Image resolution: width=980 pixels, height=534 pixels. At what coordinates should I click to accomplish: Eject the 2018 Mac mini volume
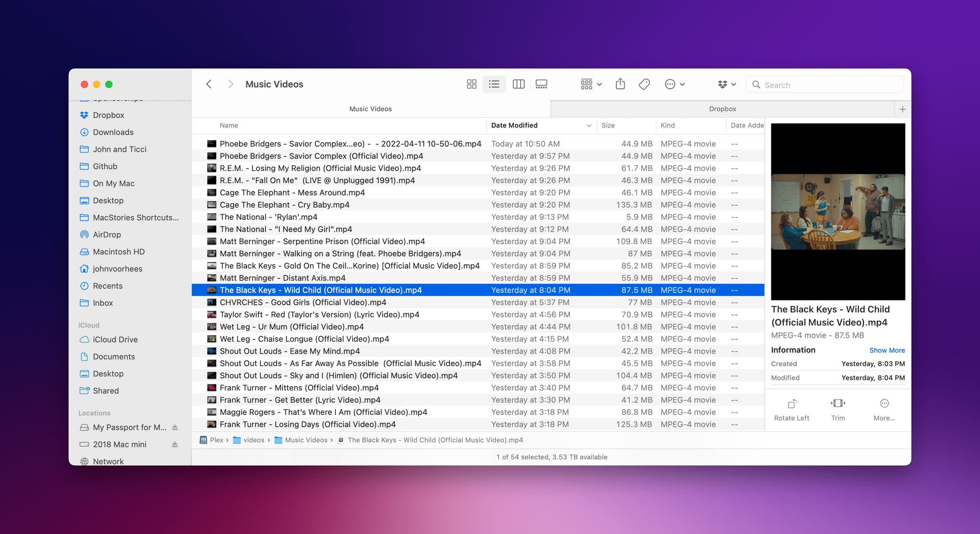point(175,445)
